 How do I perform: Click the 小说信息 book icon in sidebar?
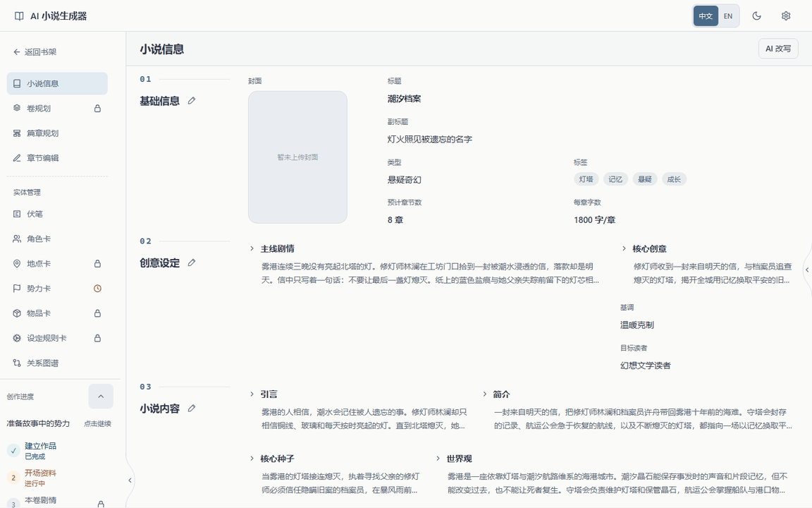pos(17,83)
